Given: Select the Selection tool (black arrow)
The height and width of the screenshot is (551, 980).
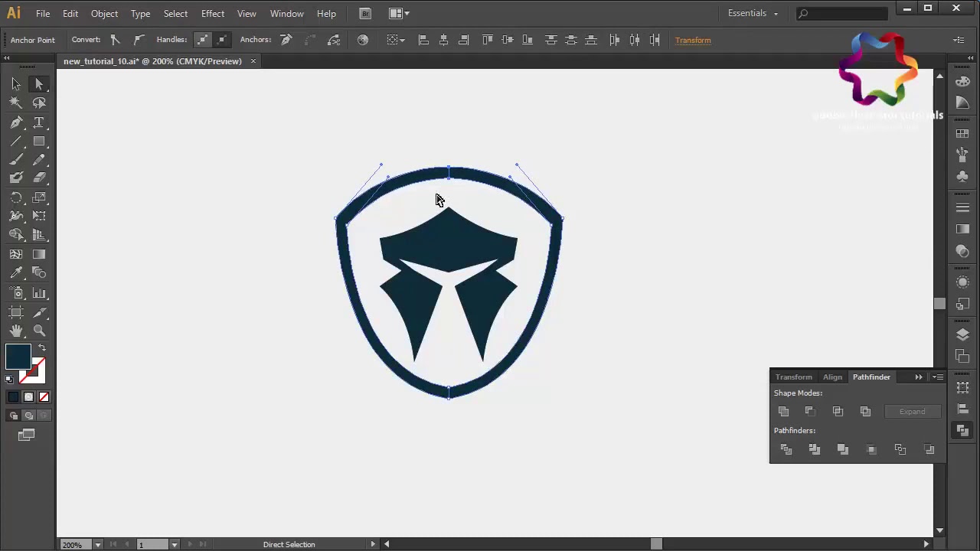Looking at the screenshot, I should (16, 84).
